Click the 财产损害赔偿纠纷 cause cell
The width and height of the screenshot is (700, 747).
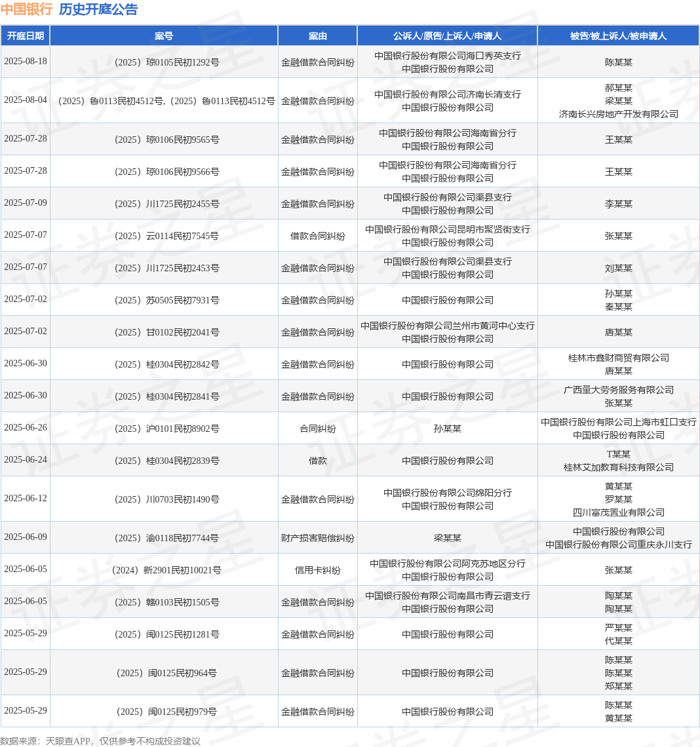pos(318,538)
